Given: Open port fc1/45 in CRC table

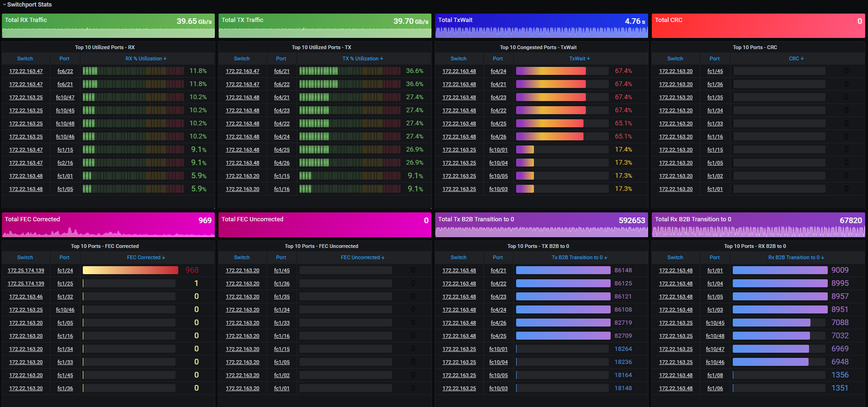Looking at the screenshot, I should (715, 71).
